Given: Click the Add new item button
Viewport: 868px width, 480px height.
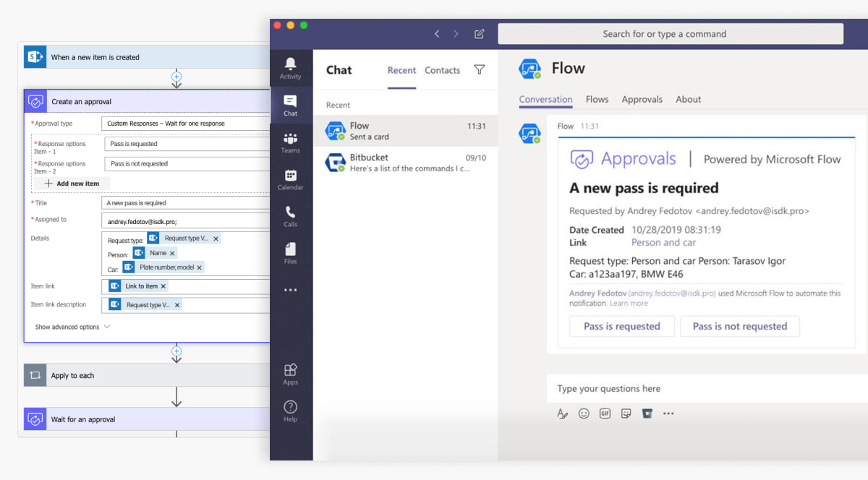Looking at the screenshot, I should click(x=72, y=184).
